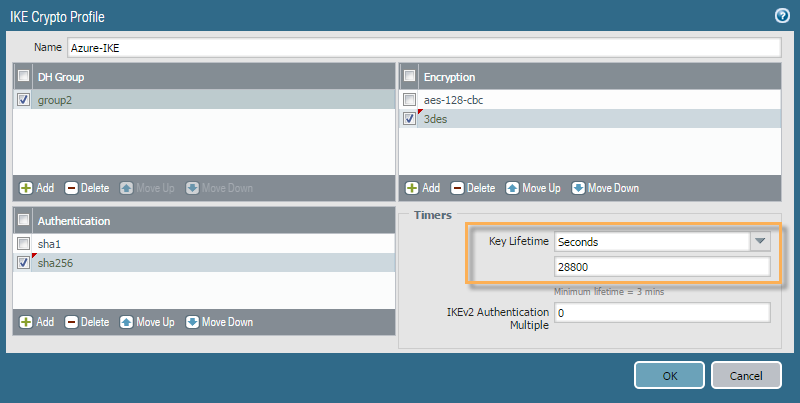Check the aes-128-cbc encryption checkbox
800x403 pixels.
click(410, 100)
